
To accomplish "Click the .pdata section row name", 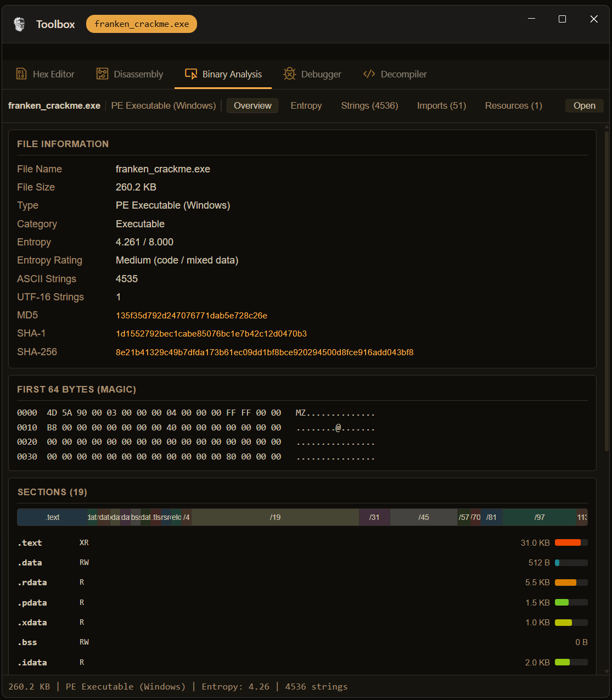I will tap(32, 603).
